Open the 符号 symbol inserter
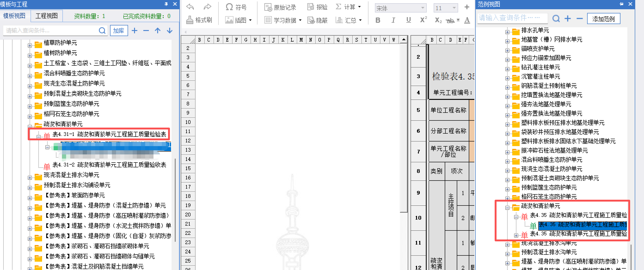Image resolution: width=644 pixels, height=270 pixels. (x=236, y=7)
